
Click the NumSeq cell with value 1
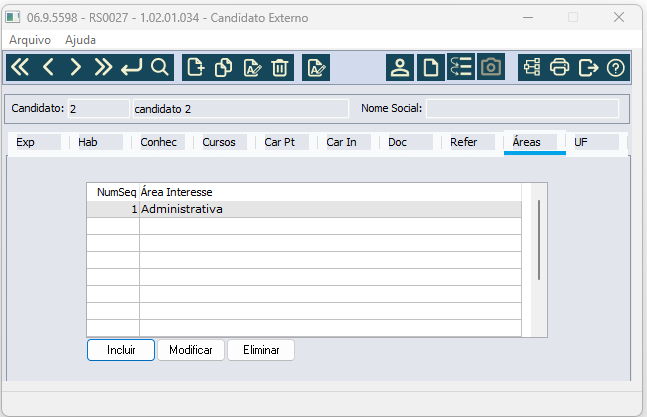coord(113,209)
